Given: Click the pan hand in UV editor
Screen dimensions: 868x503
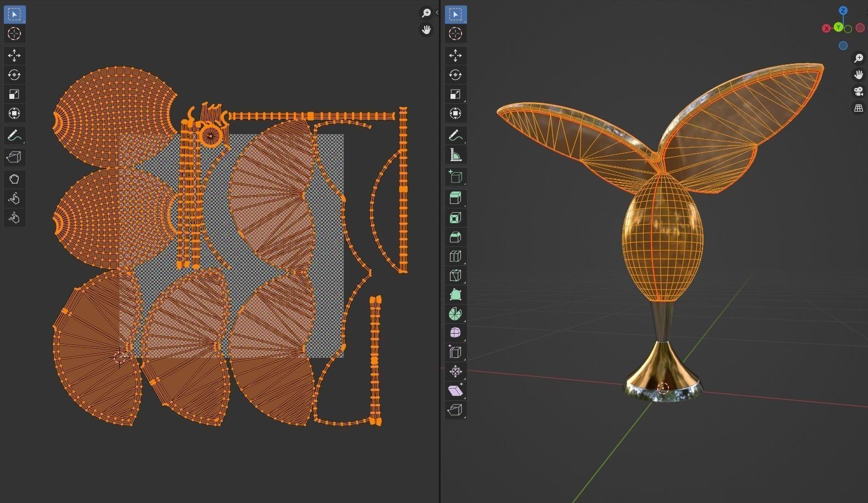Looking at the screenshot, I should (426, 30).
